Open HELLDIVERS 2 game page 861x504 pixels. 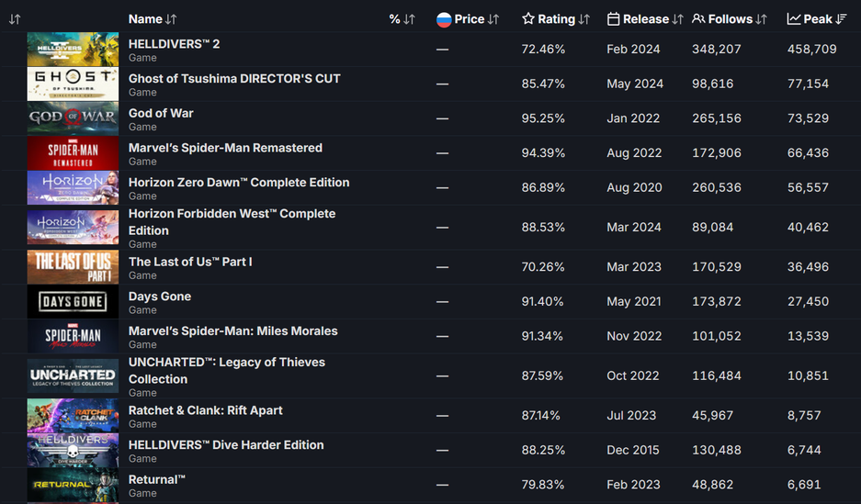[174, 44]
